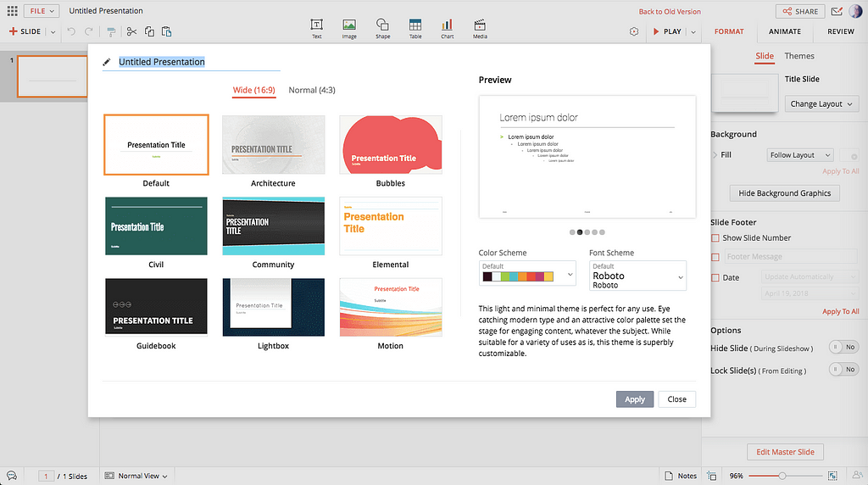Viewport: 868px width, 485px height.
Task: Select the second preview page dot
Action: [580, 232]
